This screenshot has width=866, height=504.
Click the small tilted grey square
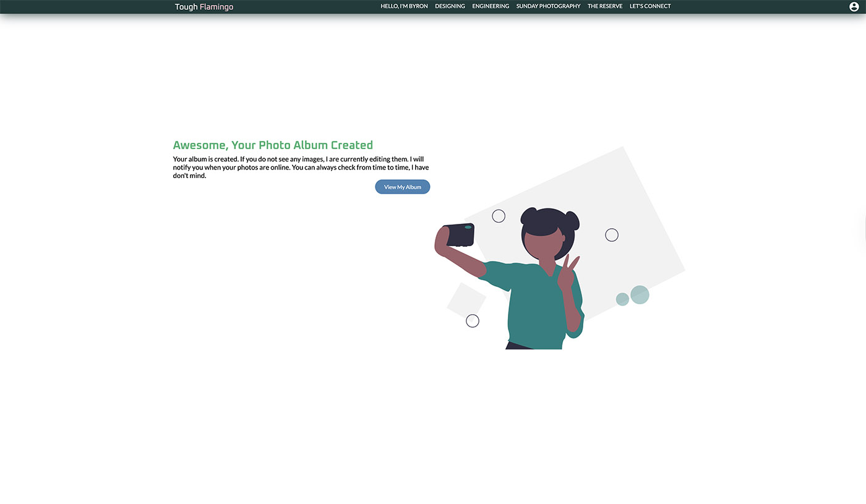pos(466,299)
